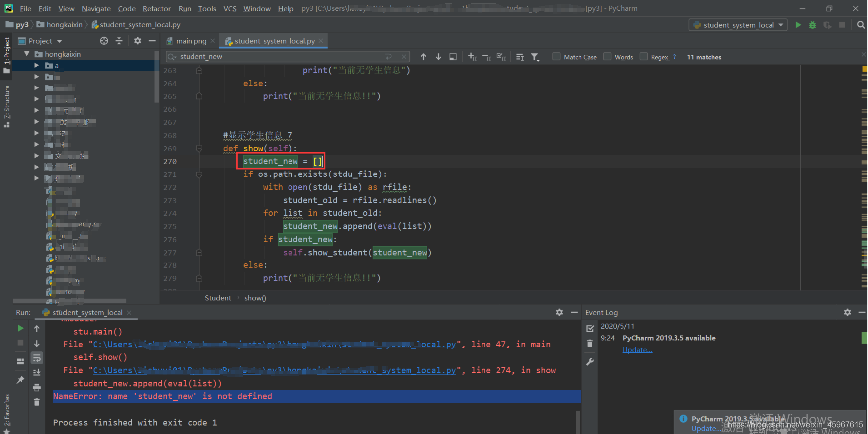Open 2: Favorites tool window tab
Image resolution: width=868 pixels, height=434 pixels.
pos(6,414)
